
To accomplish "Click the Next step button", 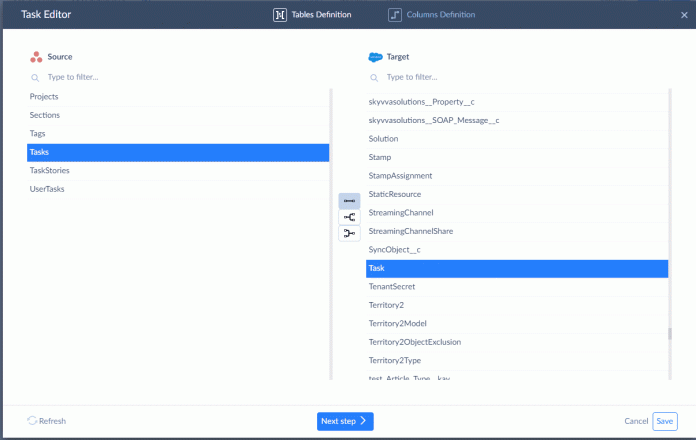I will (345, 421).
